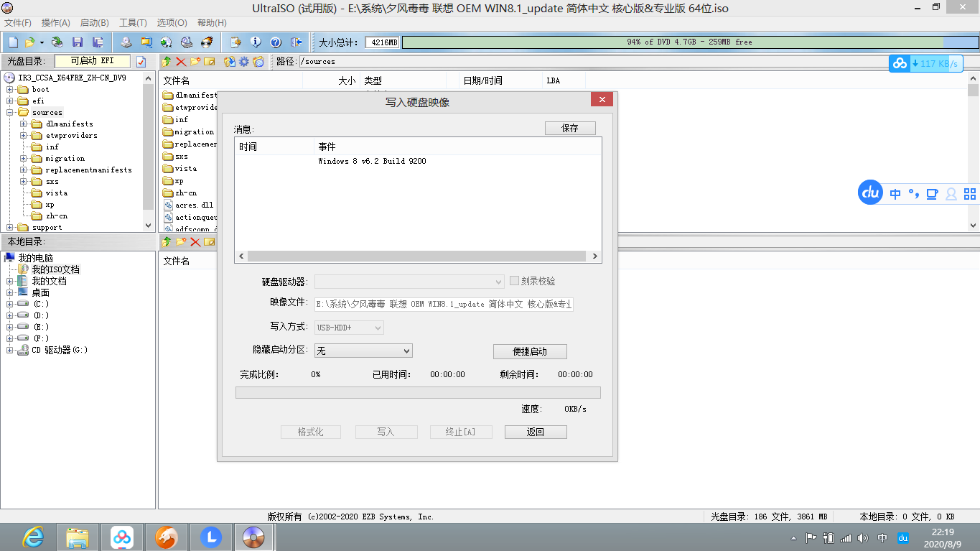Open the 写入方式 USB-HDD+ dropdown

[350, 328]
